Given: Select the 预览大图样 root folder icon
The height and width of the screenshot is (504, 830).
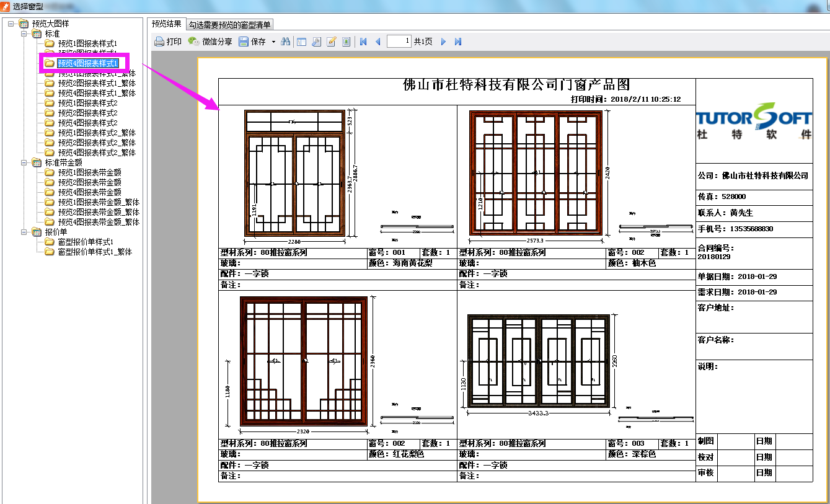Looking at the screenshot, I should [x=24, y=24].
